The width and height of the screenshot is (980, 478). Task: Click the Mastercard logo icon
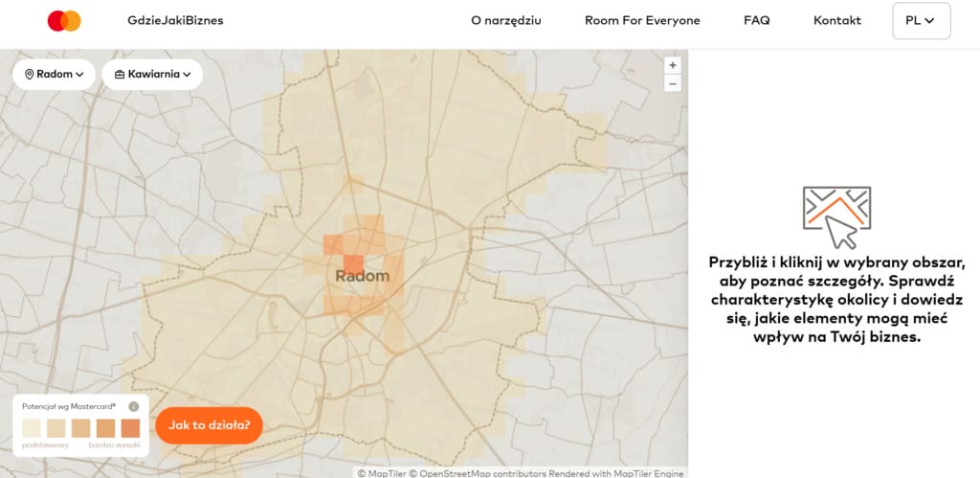coord(64,21)
